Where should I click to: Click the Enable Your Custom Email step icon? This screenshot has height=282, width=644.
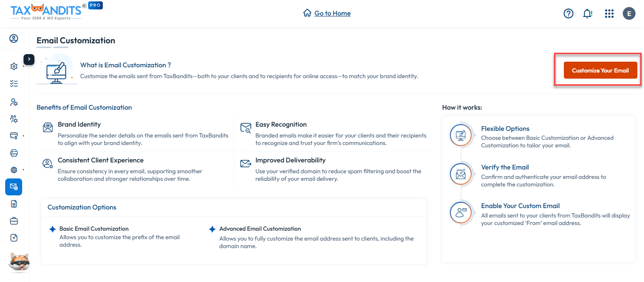click(461, 212)
